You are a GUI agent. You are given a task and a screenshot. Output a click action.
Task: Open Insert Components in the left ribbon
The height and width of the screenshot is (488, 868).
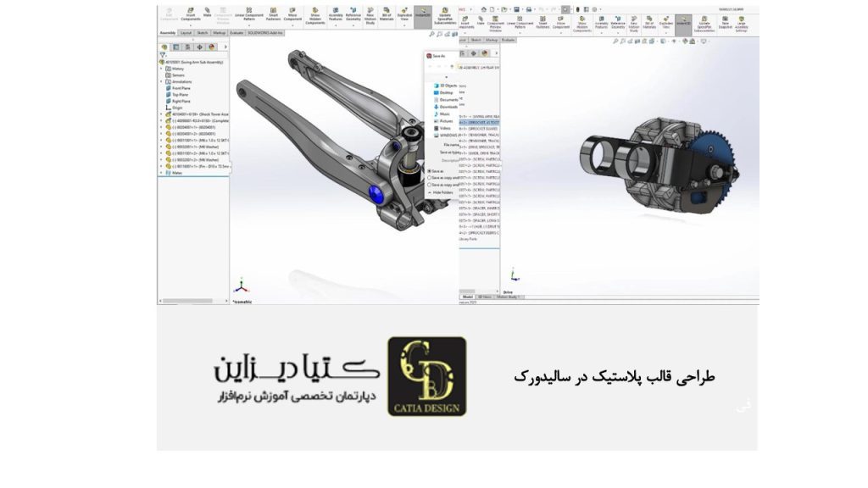coord(191,16)
